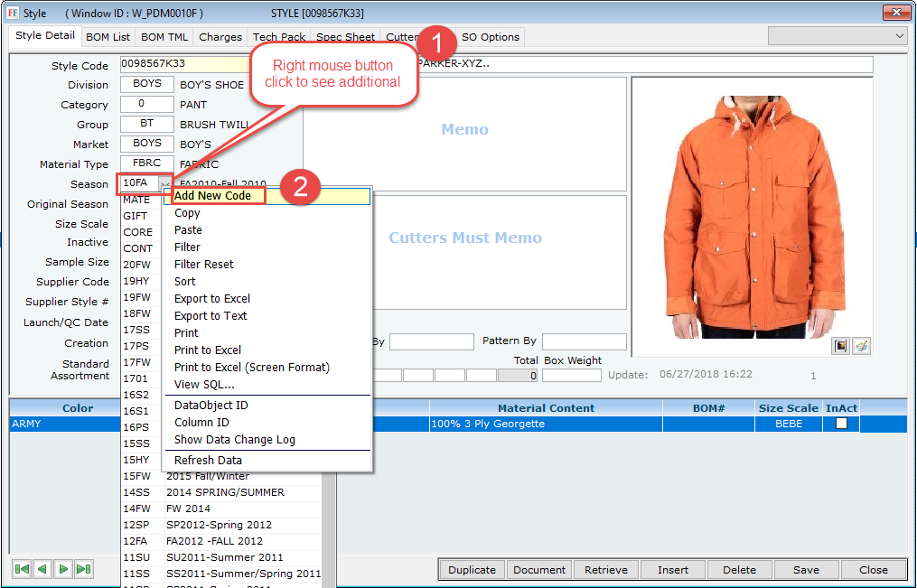
Task: Toggle the InAct checkbox for ARMY row
Action: pos(841,424)
